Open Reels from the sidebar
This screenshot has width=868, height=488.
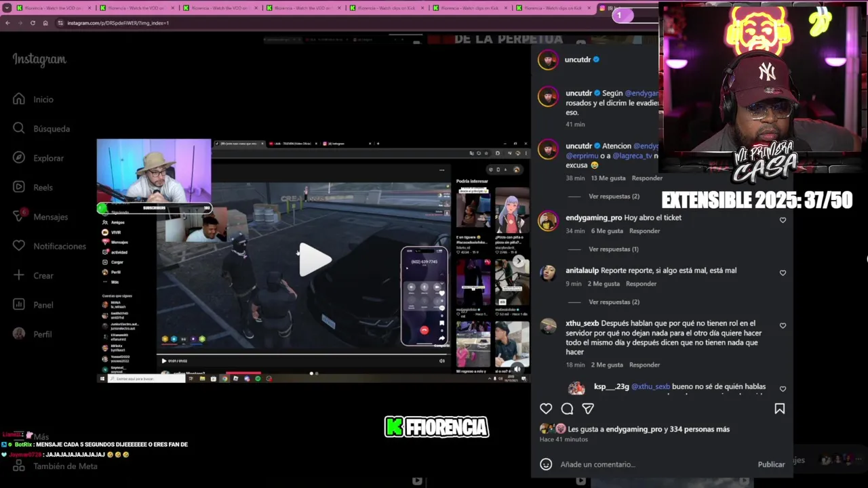pos(19,187)
